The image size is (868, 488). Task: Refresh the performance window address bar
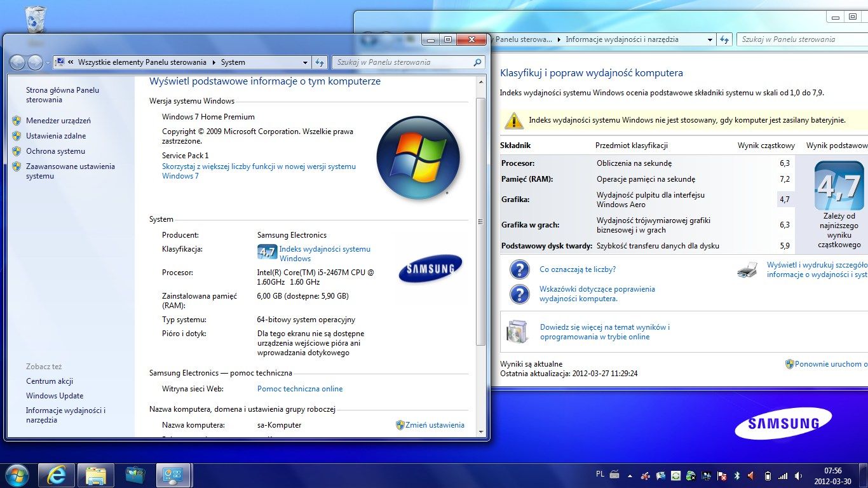724,39
